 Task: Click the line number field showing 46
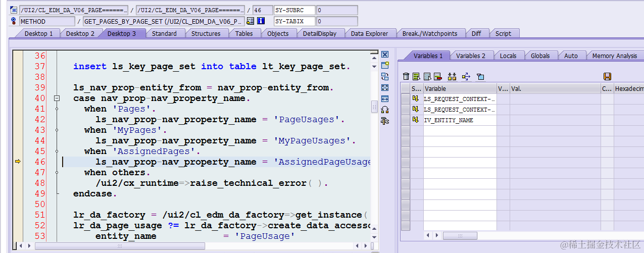click(x=262, y=10)
